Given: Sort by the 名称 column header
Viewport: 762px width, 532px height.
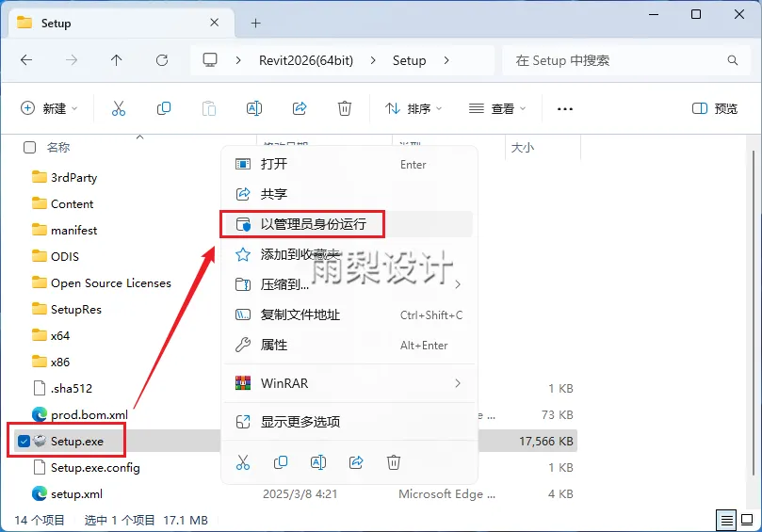Looking at the screenshot, I should [58, 147].
